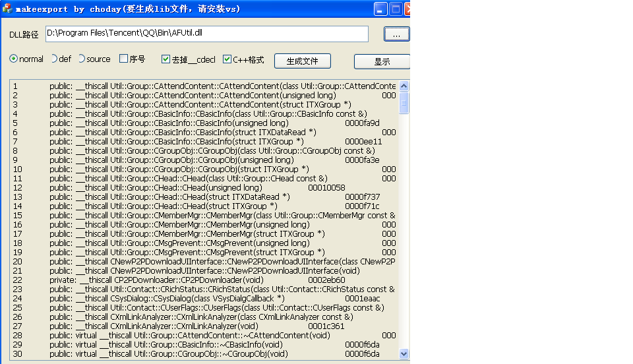
Task: Open file browser with the ... button
Action: tap(396, 34)
